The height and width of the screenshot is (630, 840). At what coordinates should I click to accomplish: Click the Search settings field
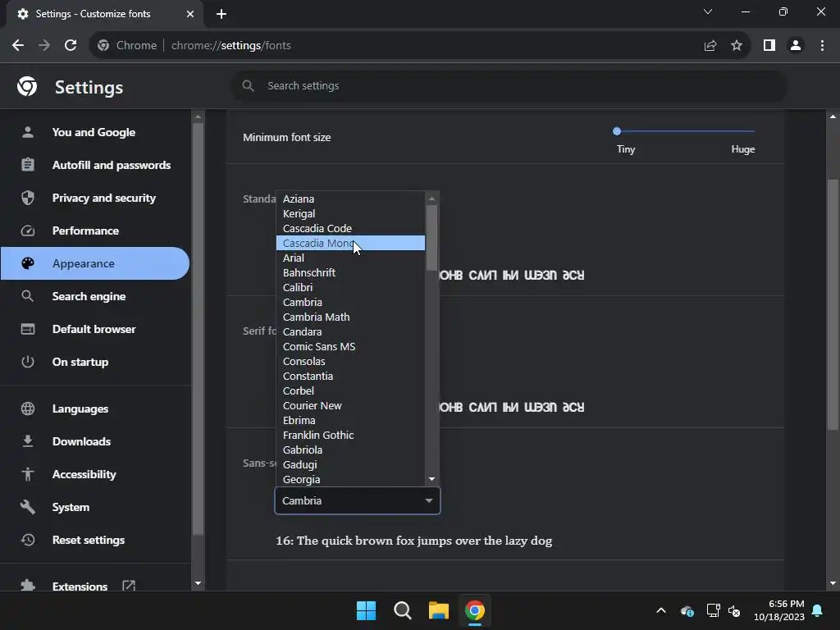509,85
